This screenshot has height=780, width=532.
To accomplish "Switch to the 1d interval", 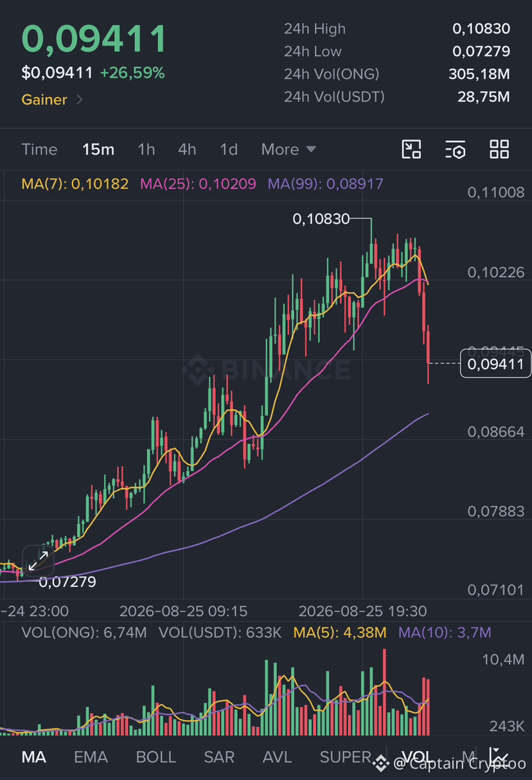I will 229,149.
